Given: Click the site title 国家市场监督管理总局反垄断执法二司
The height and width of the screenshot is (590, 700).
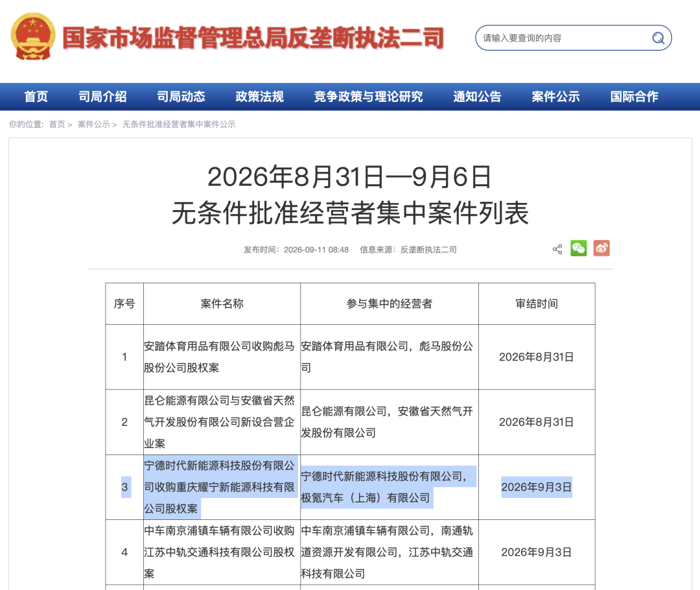Looking at the screenshot, I should click(253, 38).
